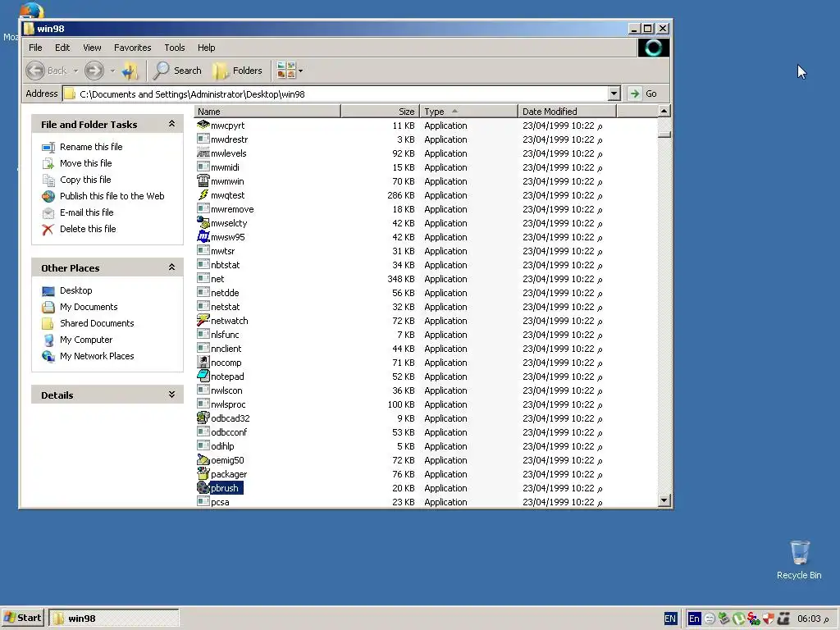Sort by Type column header
The height and width of the screenshot is (630, 840).
(x=468, y=112)
